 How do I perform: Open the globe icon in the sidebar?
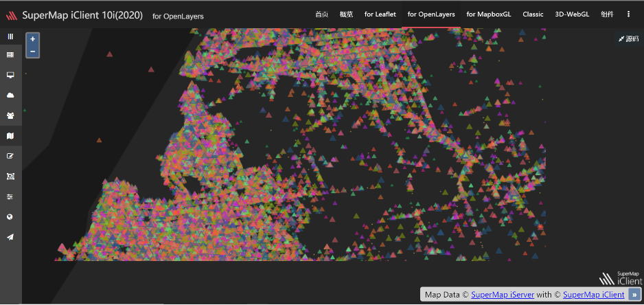pyautogui.click(x=11, y=216)
